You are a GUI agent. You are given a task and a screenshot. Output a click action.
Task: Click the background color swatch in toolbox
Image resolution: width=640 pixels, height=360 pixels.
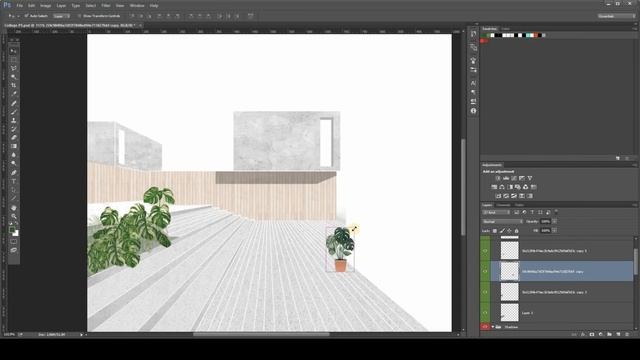pyautogui.click(x=16, y=233)
